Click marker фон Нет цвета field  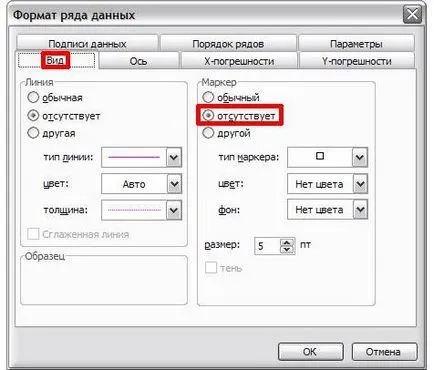tap(320, 210)
